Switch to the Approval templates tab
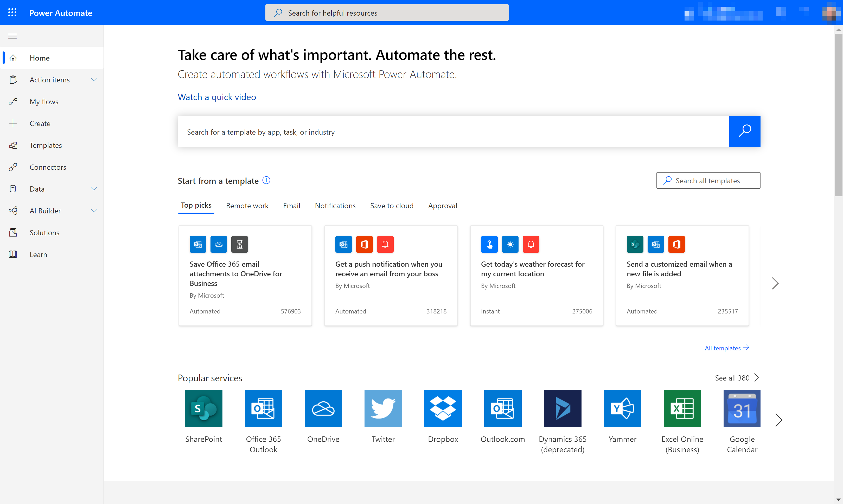Image resolution: width=843 pixels, height=504 pixels. pos(443,205)
